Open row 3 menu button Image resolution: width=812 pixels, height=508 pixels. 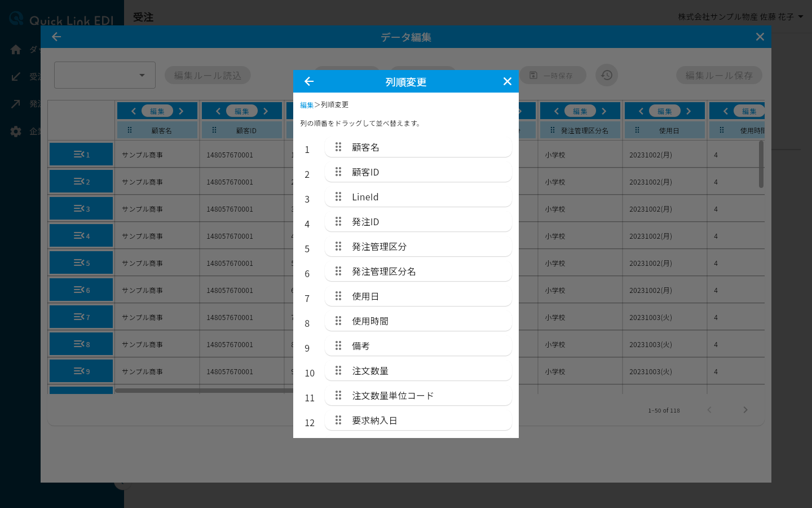click(x=81, y=208)
